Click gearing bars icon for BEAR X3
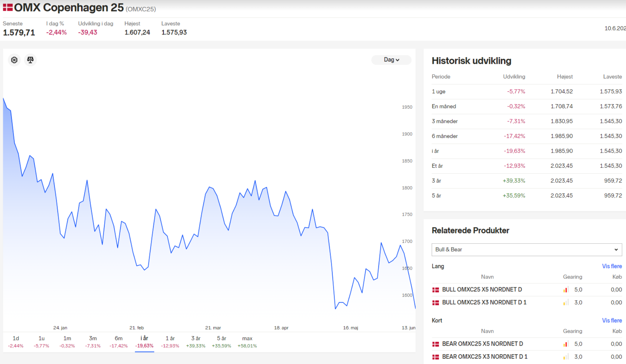 coord(566,357)
